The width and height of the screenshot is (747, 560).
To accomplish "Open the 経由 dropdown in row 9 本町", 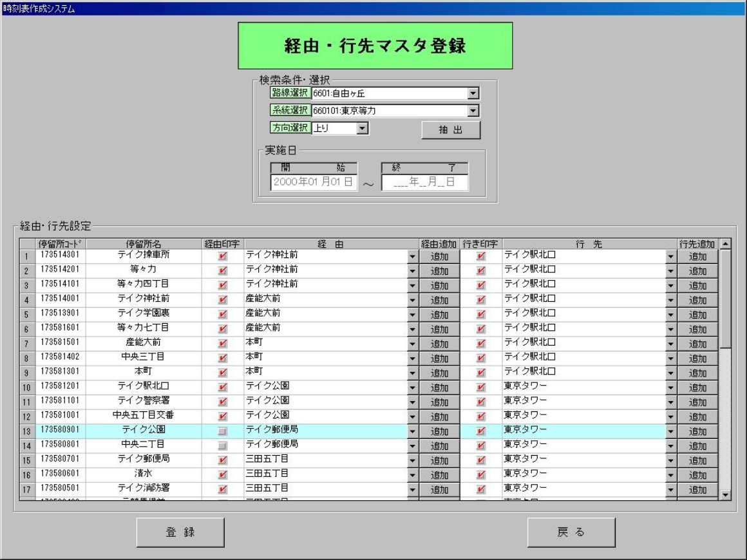I will coord(413,373).
